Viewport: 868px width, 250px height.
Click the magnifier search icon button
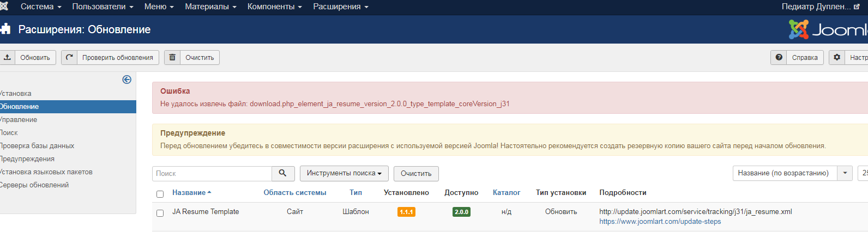tap(283, 173)
